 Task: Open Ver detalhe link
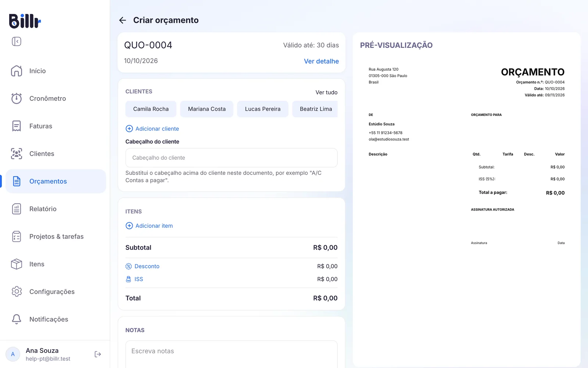click(321, 61)
